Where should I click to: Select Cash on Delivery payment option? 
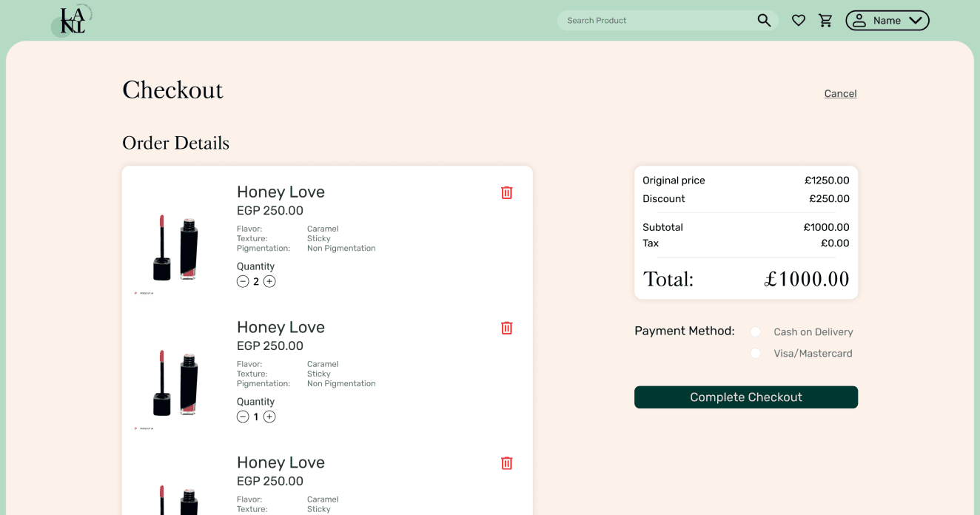tap(756, 332)
